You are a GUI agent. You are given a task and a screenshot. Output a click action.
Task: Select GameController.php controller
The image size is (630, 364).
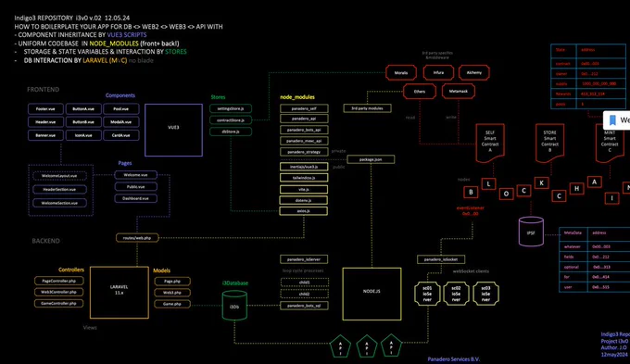(x=58, y=304)
